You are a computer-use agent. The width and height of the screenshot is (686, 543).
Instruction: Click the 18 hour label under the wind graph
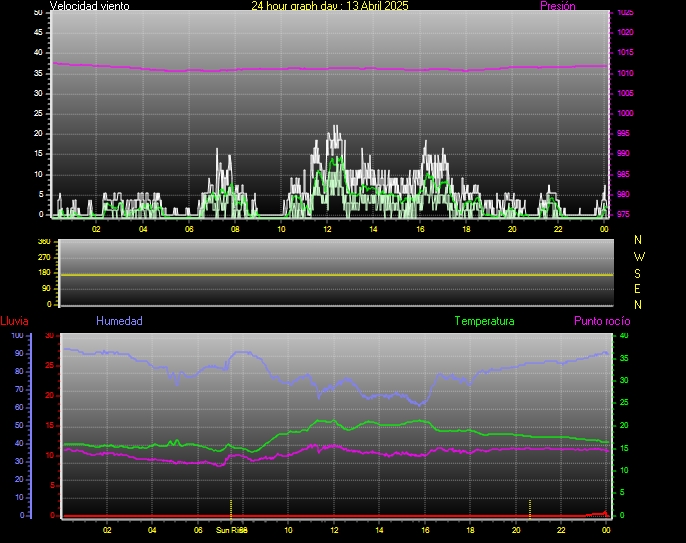coord(466,229)
